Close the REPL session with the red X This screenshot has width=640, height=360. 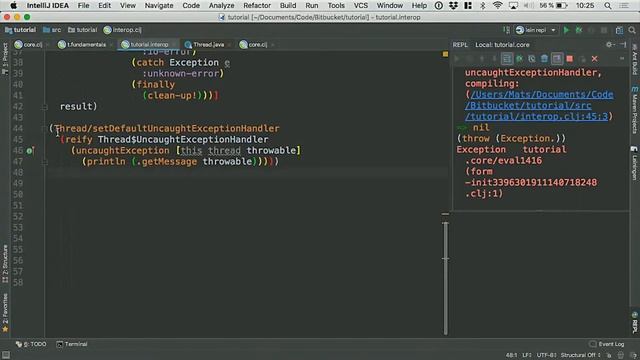click(595, 59)
